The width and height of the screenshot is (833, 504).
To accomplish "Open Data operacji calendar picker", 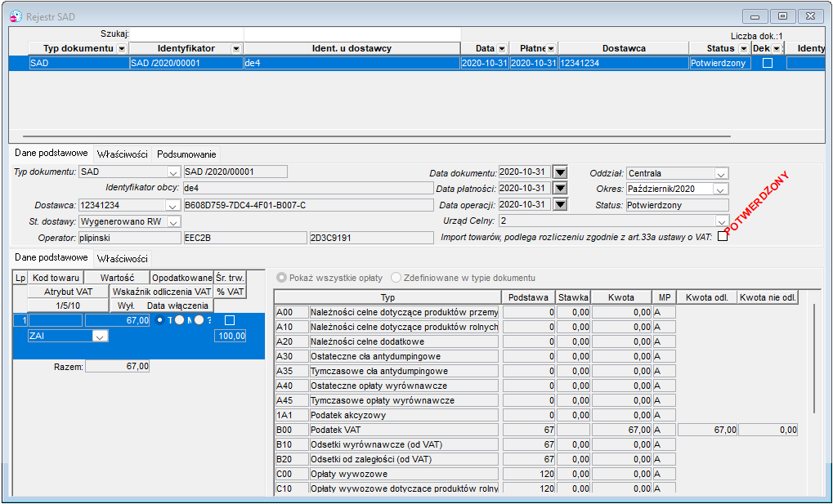I will pos(561,204).
